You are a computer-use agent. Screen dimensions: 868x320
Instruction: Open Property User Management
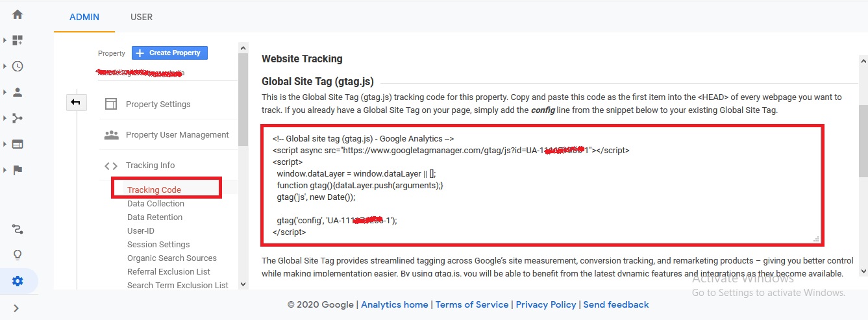coord(177,134)
